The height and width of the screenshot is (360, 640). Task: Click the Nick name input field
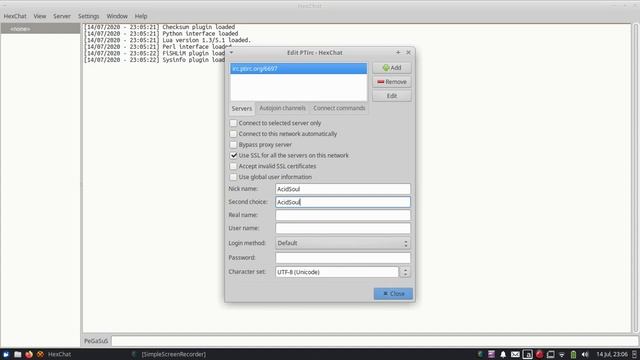pos(342,189)
